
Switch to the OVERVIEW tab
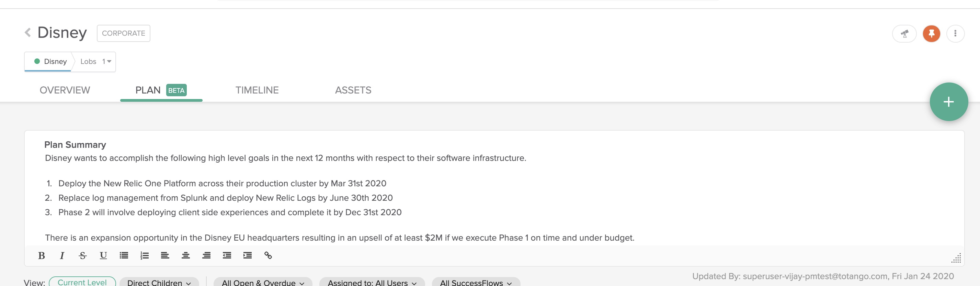(65, 90)
